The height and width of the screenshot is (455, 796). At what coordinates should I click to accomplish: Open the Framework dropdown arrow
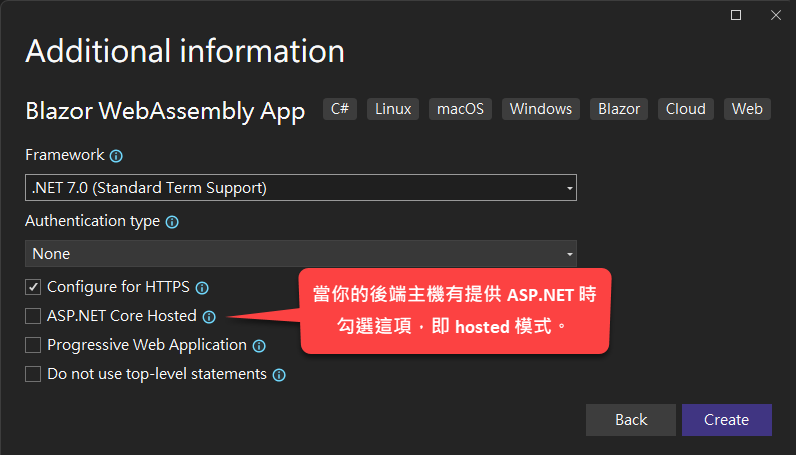(570, 188)
